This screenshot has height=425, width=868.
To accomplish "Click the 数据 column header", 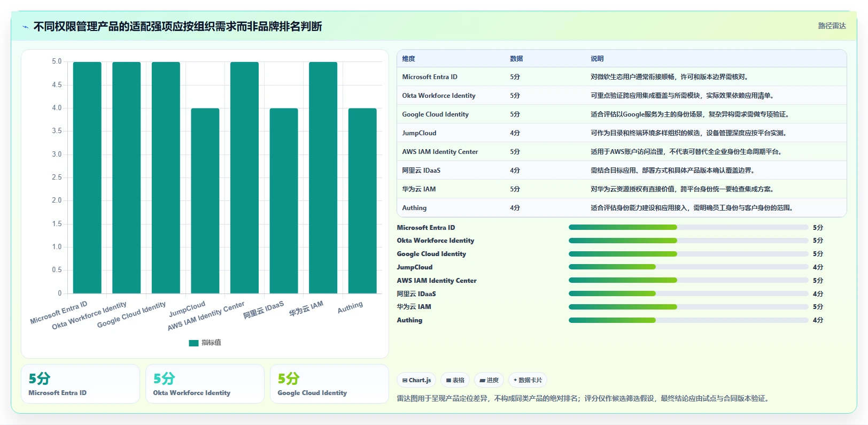I will pos(516,59).
